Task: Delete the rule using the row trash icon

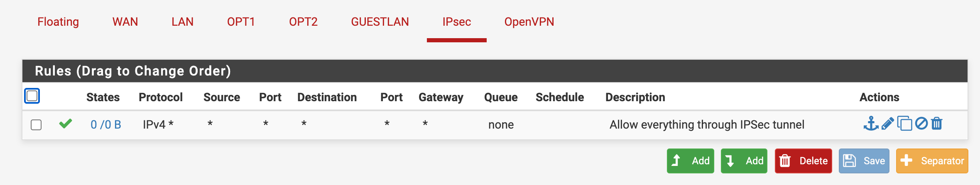Action: pos(937,124)
